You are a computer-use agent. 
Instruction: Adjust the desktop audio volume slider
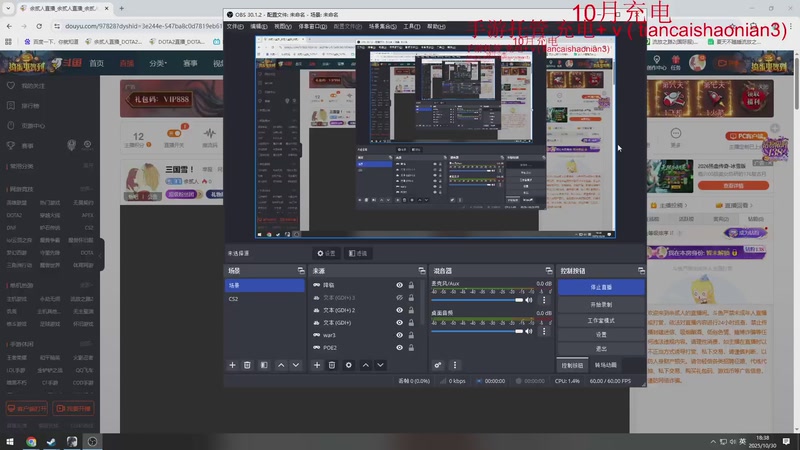pyautogui.click(x=477, y=331)
